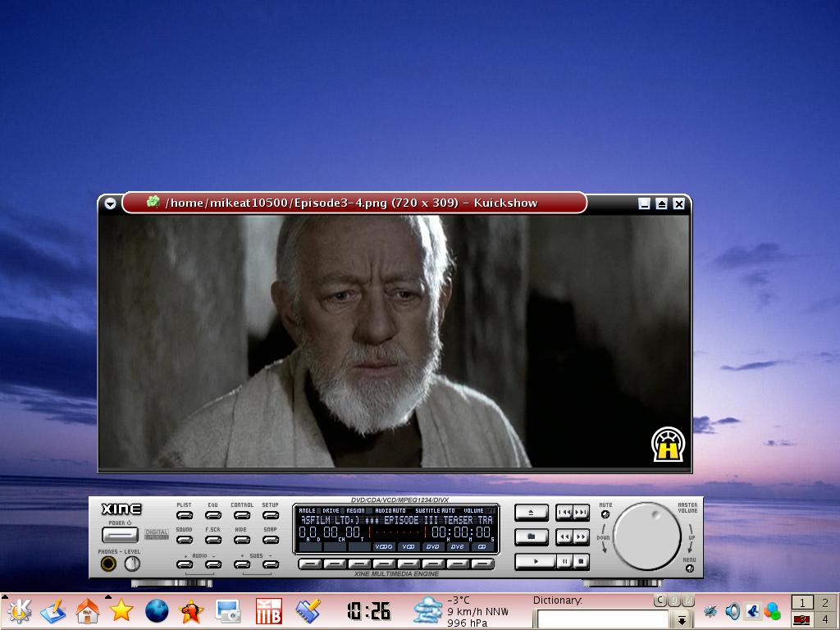This screenshot has width=840, height=630.
Task: Rewind playback in xine
Action: point(564,536)
